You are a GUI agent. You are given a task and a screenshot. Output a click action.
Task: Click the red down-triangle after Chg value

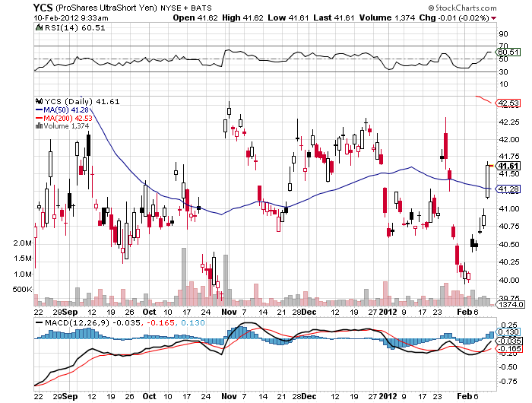coord(494,18)
